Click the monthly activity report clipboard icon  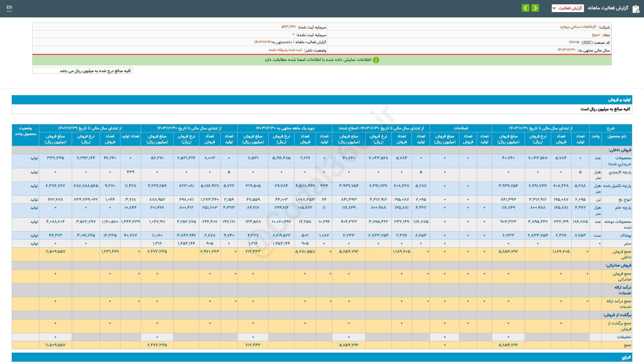(x=636, y=9)
